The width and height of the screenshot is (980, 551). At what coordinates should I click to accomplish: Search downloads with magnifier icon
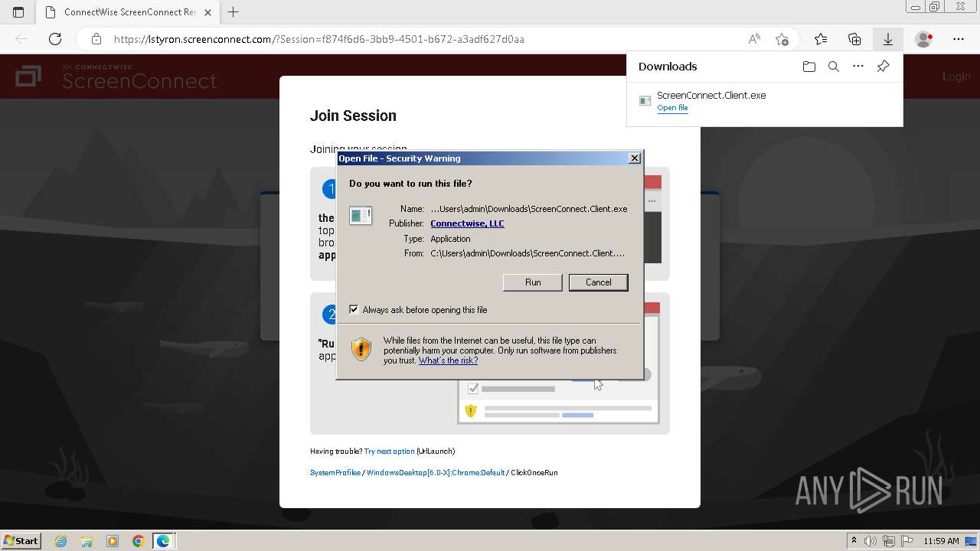tap(834, 67)
